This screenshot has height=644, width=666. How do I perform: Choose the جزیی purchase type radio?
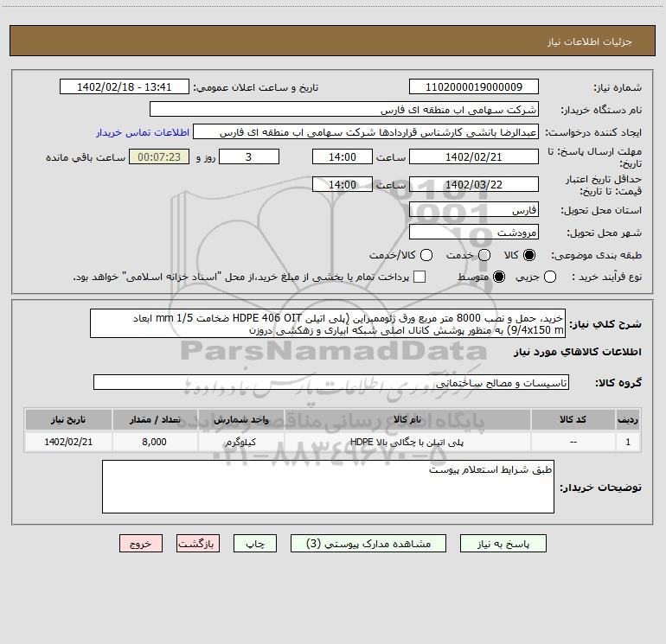click(x=550, y=277)
